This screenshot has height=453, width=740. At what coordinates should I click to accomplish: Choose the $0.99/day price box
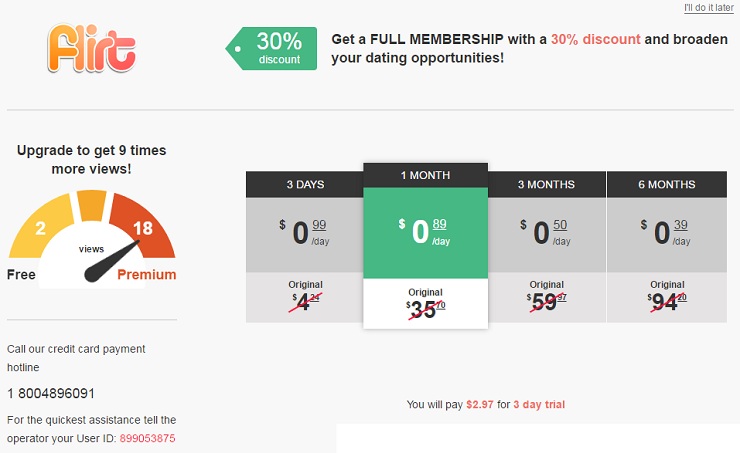click(x=305, y=234)
